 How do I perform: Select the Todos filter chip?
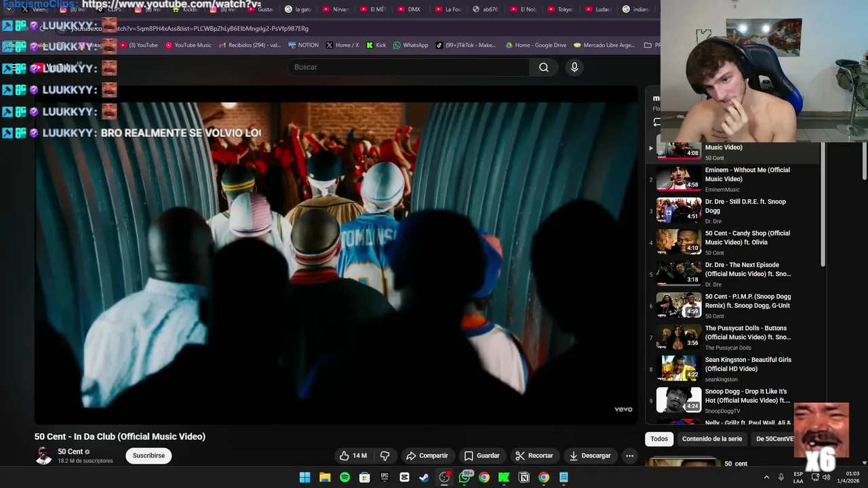click(x=659, y=439)
